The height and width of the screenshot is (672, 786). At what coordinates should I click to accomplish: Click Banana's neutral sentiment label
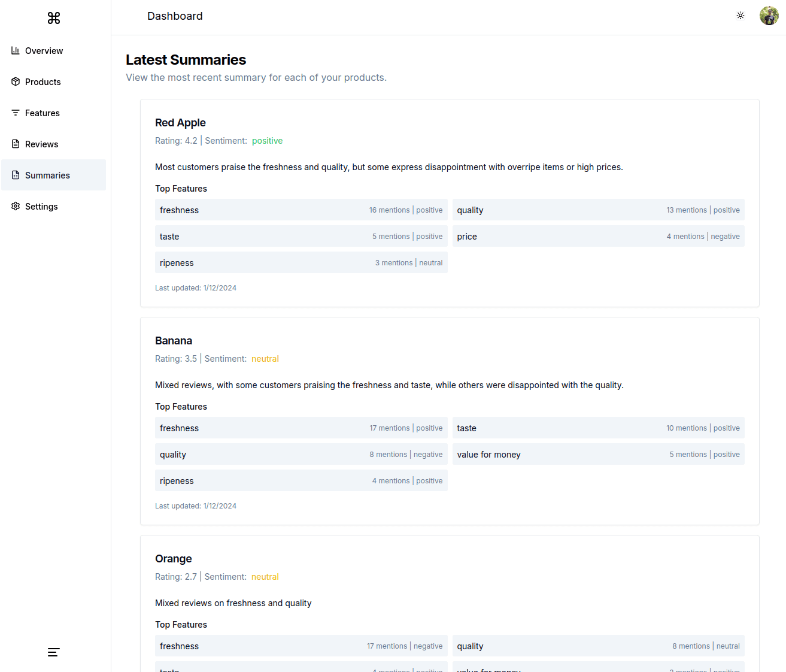tap(265, 359)
